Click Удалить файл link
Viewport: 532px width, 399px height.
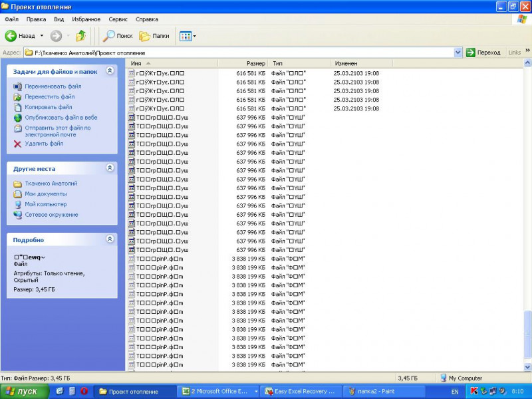click(x=44, y=144)
